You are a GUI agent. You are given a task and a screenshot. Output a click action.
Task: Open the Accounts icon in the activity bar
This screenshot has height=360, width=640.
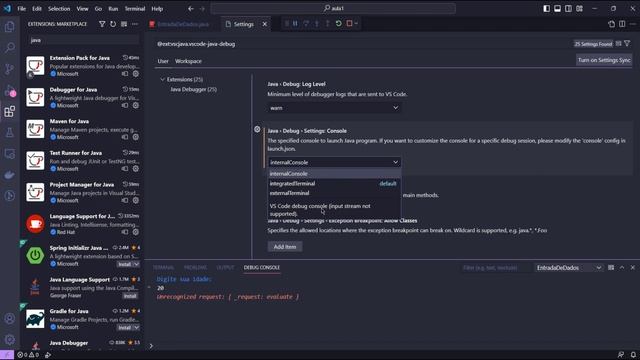[9, 318]
